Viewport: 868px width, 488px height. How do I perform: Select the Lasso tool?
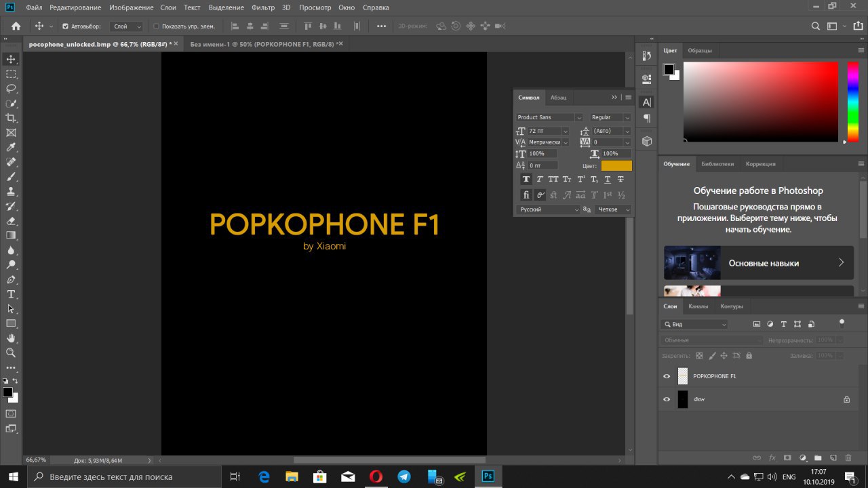tap(11, 89)
